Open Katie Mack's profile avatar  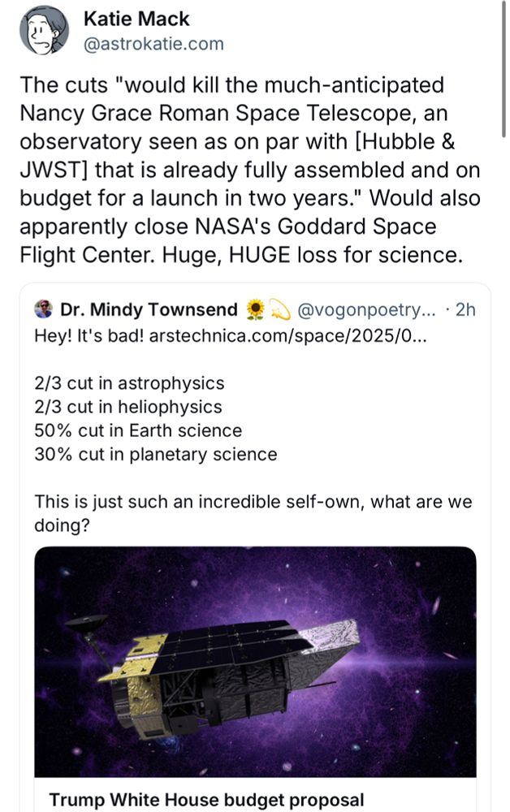click(x=44, y=31)
